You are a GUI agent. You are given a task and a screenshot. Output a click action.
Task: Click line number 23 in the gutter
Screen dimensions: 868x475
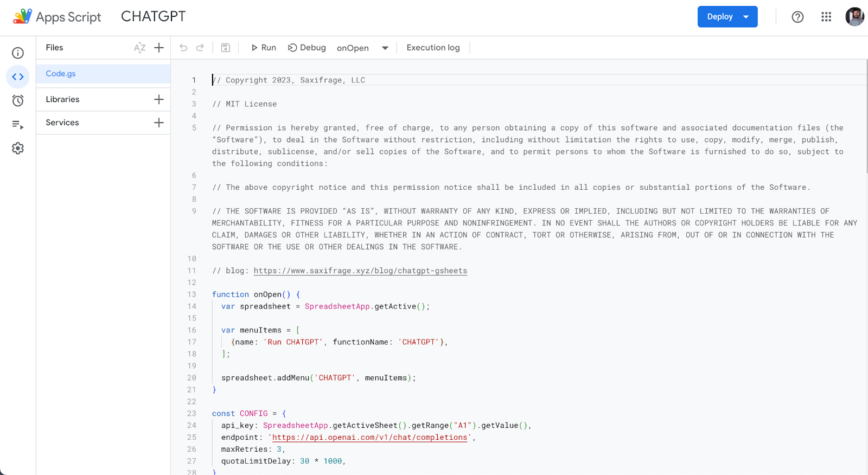pos(192,413)
